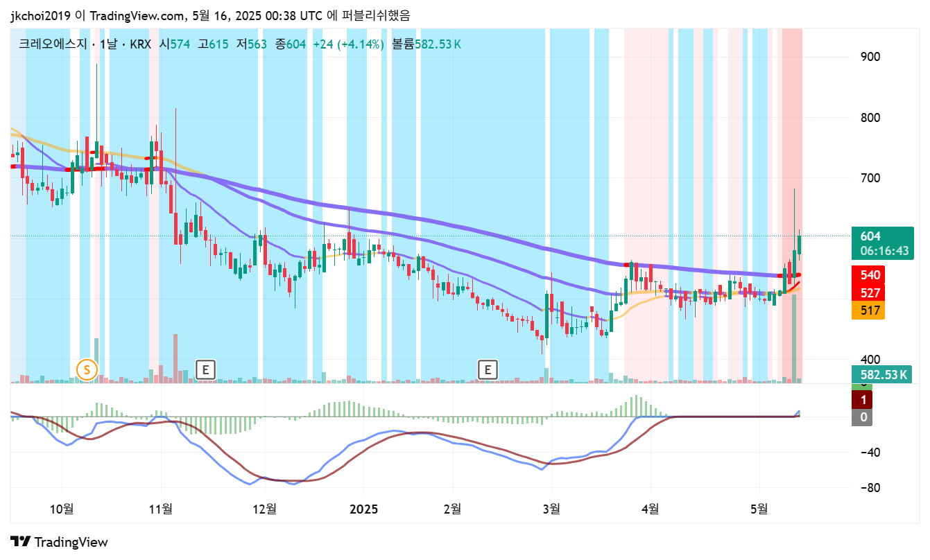Image resolution: width=930 pixels, height=560 pixels.
Task: Click the 10월 label on time axis
Action: [62, 509]
